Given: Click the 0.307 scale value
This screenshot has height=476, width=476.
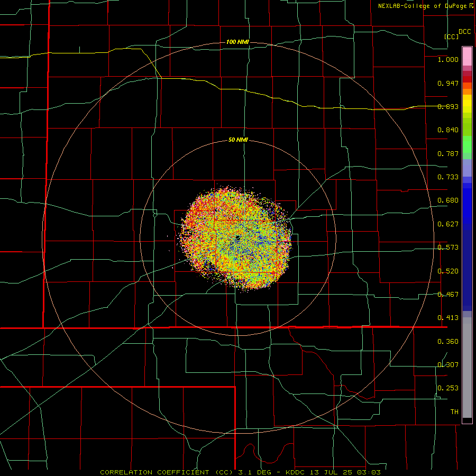Looking at the screenshot, I should [448, 365].
